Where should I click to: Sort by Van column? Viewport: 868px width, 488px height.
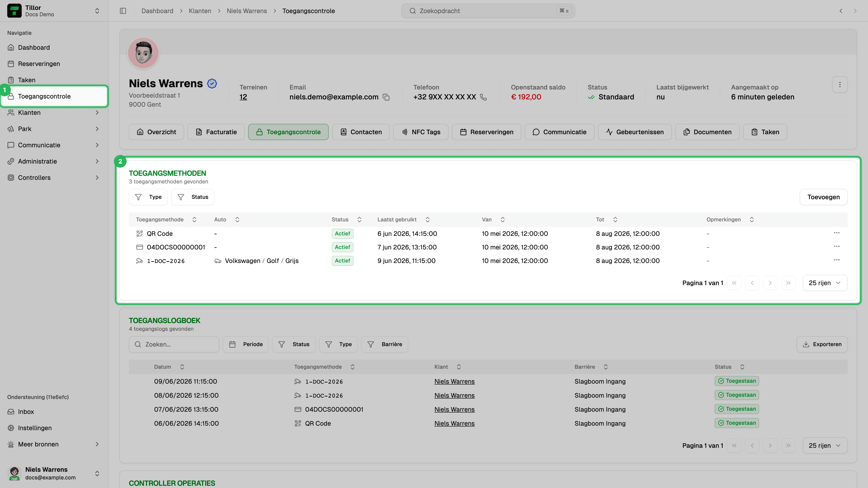pos(502,220)
